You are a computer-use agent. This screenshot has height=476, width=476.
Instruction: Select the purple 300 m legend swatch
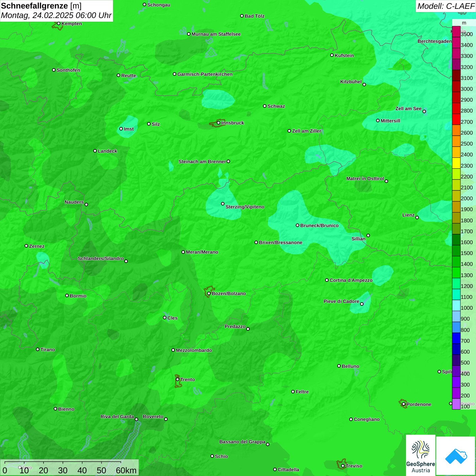(456, 382)
